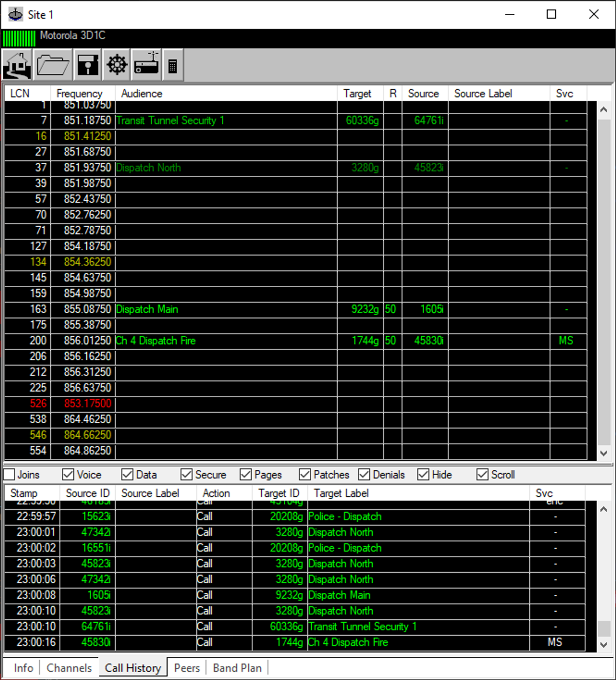Viewport: 616px width, 680px height.
Task: Toggle the Data checkbox
Action: (x=127, y=474)
